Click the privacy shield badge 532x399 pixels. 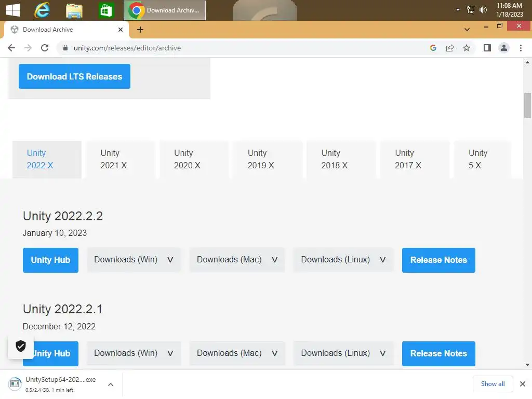(x=21, y=346)
